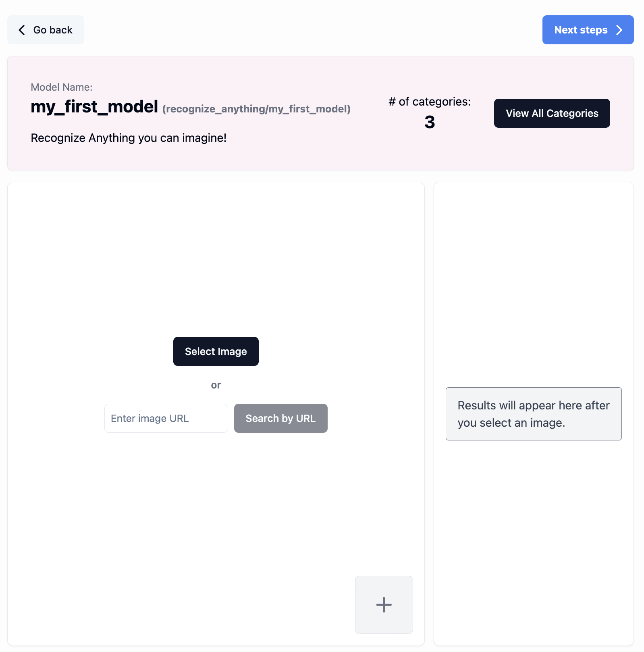Image resolution: width=644 pixels, height=652 pixels.
Task: Click the my_first_model heading
Action: tap(94, 107)
